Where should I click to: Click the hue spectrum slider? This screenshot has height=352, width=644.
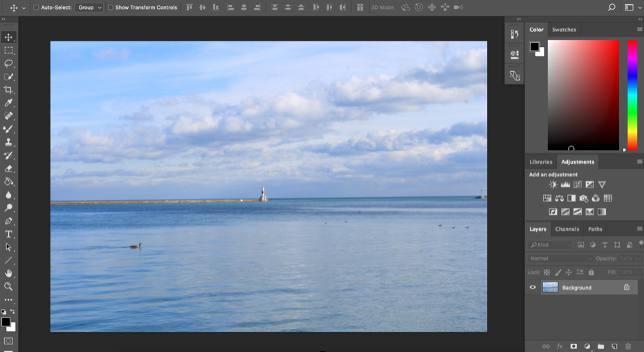pos(632,95)
